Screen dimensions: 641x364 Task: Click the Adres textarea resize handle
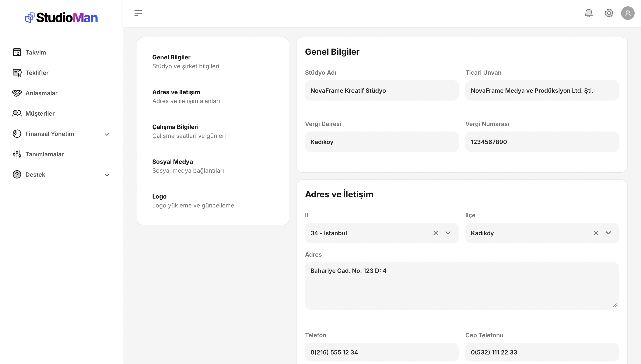tap(614, 305)
